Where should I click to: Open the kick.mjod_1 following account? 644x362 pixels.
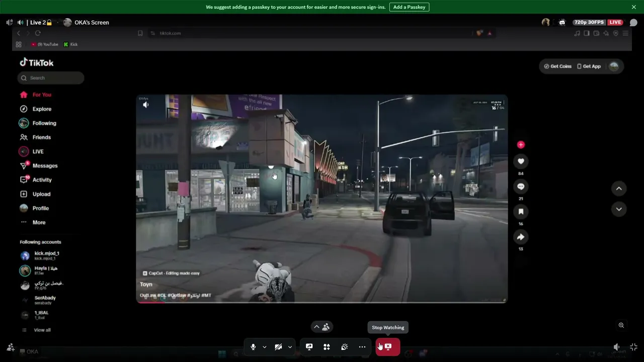pos(40,255)
